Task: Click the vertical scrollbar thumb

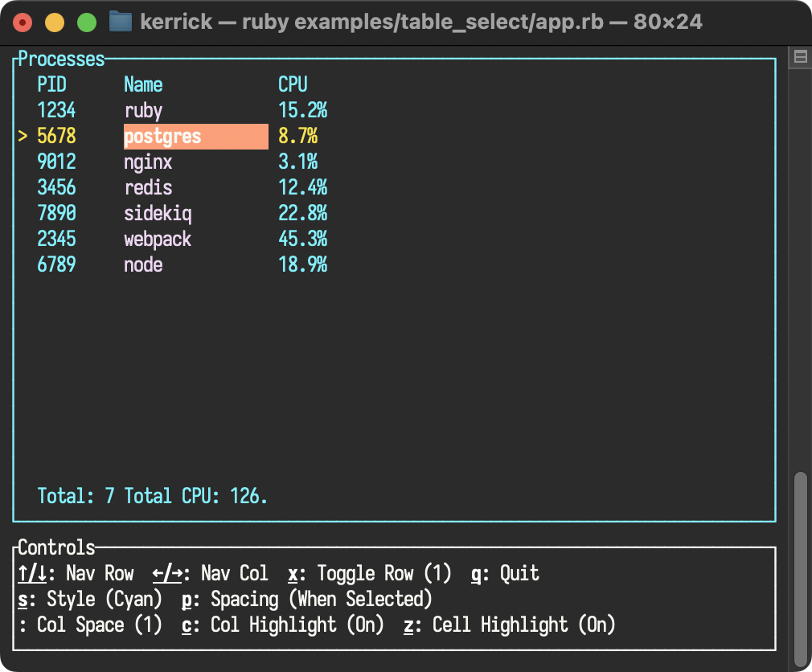Action: coord(801,569)
